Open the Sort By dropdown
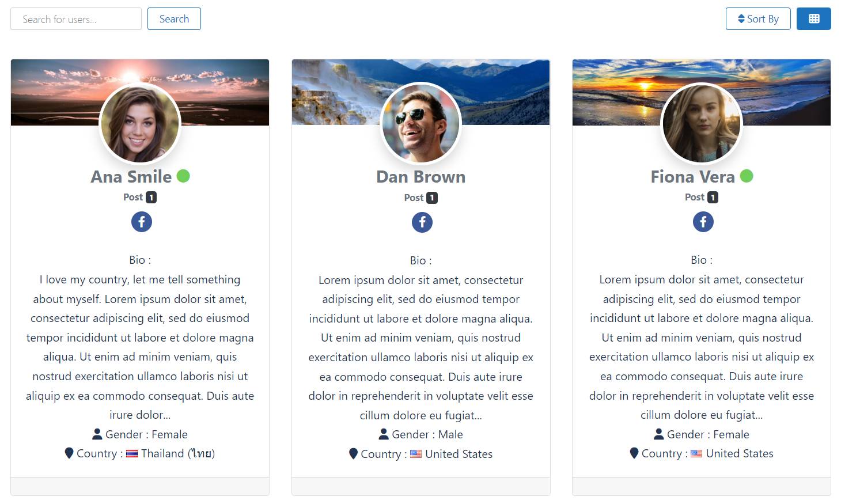 (x=757, y=19)
